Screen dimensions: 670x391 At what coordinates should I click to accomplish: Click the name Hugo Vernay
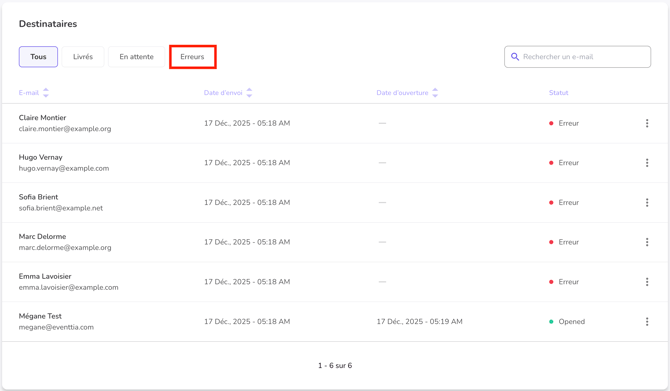coord(41,157)
